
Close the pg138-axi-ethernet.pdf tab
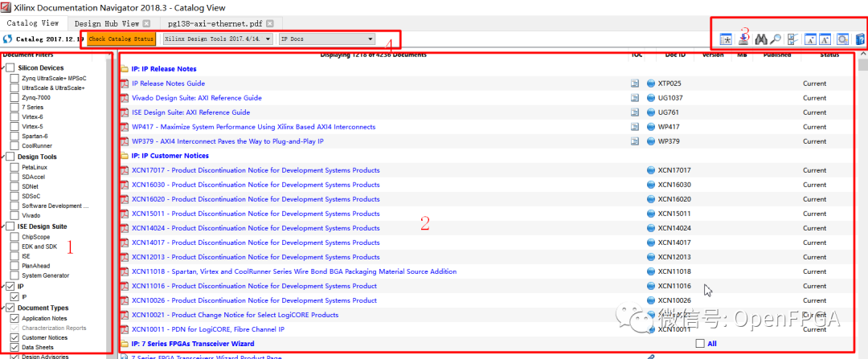click(269, 24)
